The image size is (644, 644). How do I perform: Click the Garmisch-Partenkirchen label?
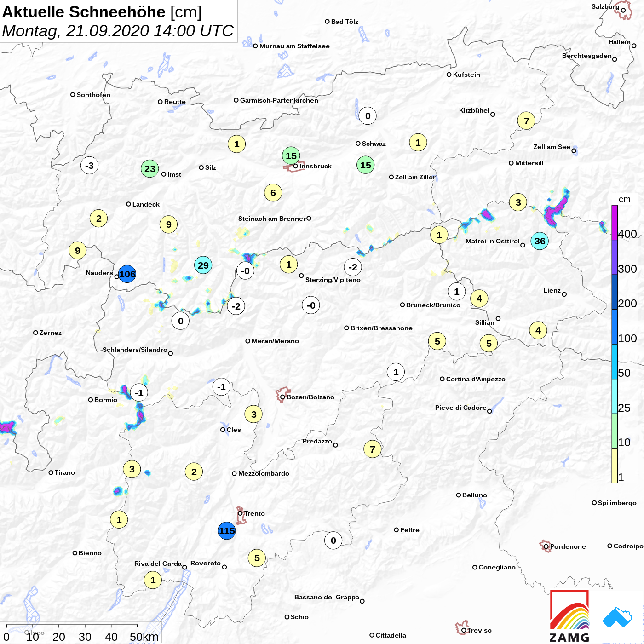279,100
